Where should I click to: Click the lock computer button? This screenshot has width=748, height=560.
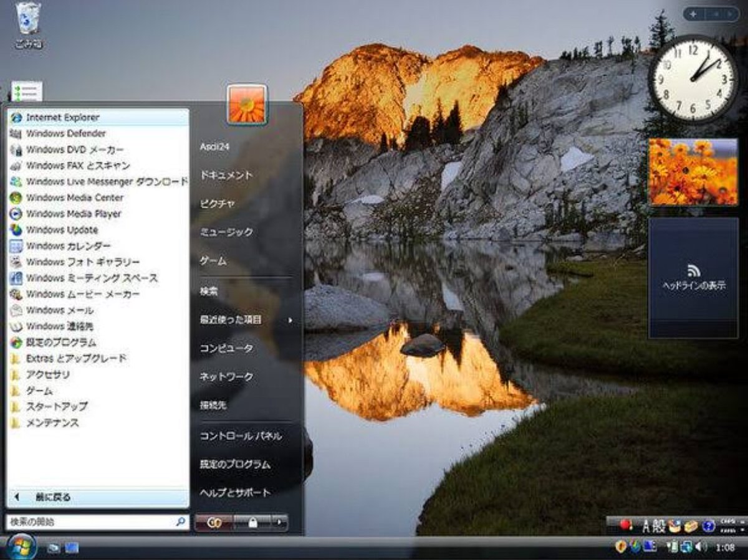tap(252, 523)
